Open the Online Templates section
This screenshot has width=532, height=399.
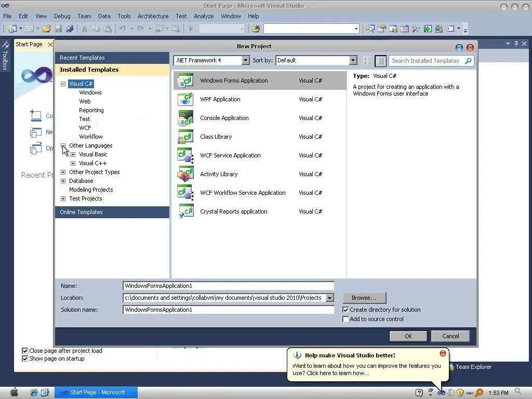pyautogui.click(x=112, y=212)
